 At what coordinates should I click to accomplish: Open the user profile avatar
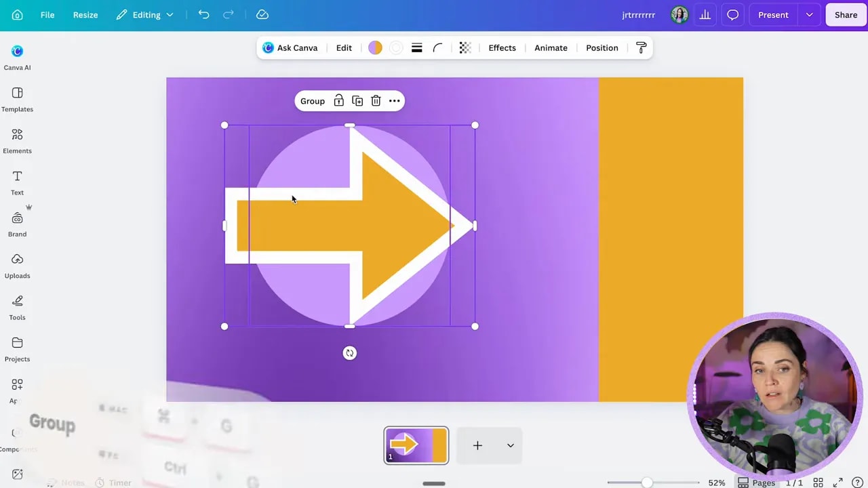679,15
